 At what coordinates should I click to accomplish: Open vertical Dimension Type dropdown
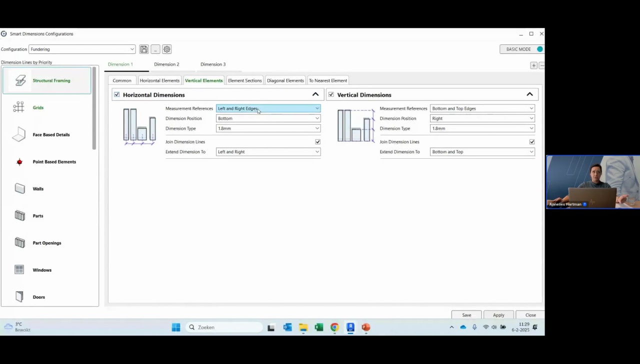482,128
